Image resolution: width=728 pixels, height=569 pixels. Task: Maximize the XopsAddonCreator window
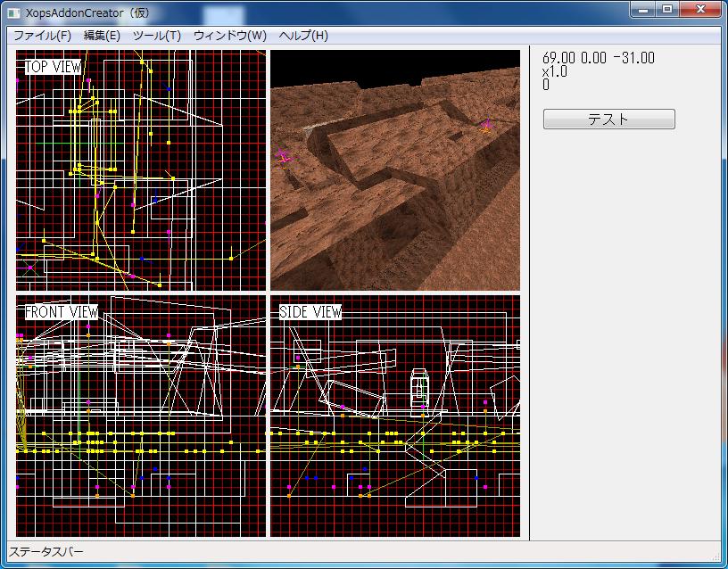pos(666,9)
